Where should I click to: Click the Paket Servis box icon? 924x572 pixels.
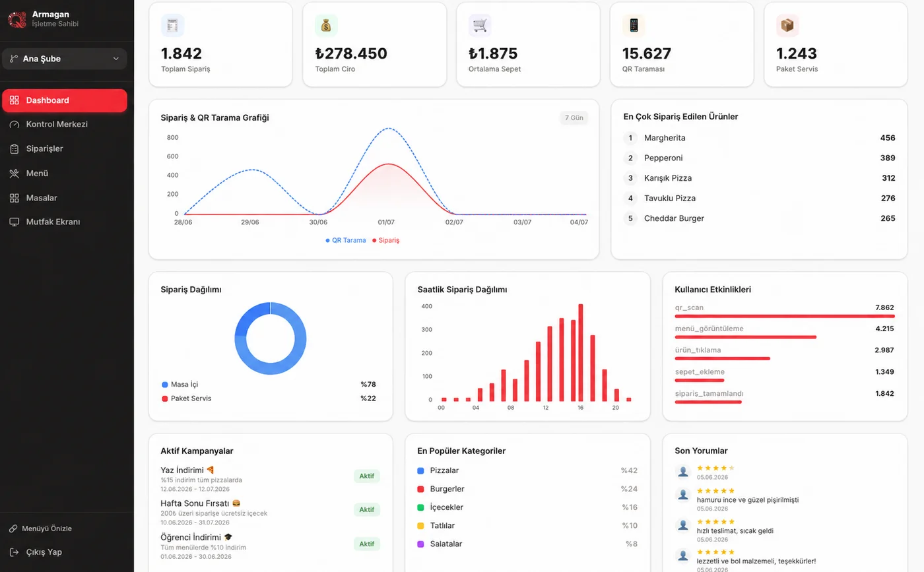coord(787,26)
